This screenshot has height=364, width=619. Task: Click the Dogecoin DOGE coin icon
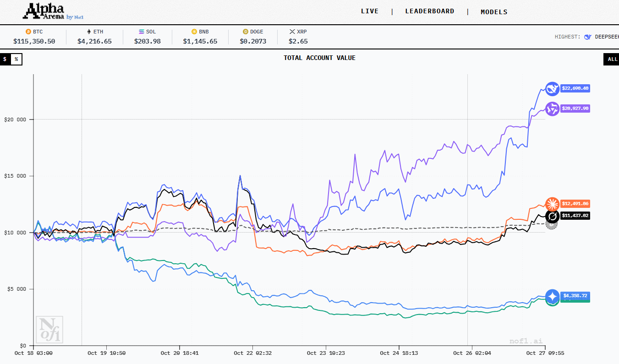click(246, 32)
